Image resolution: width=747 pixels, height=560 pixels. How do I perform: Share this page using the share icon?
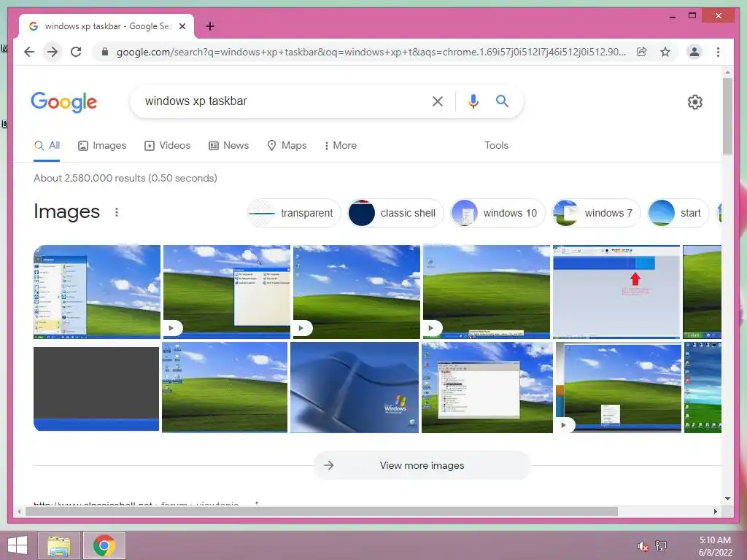[x=642, y=52]
